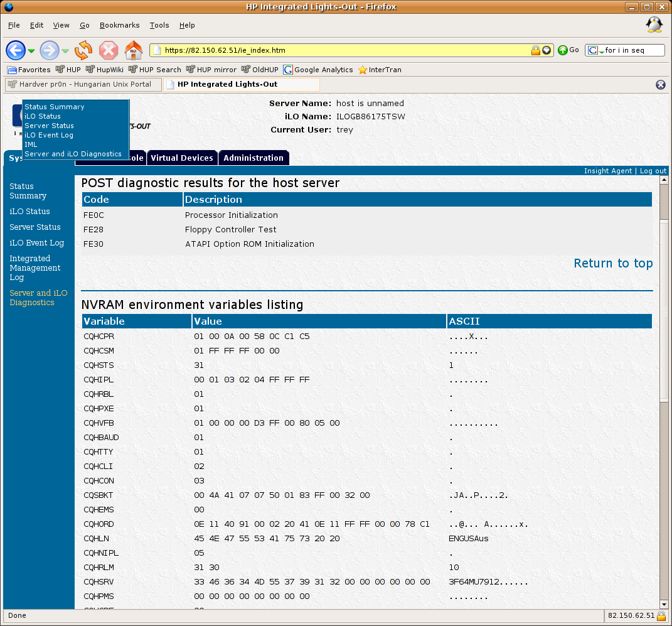Go to the Home page icon

[x=134, y=50]
